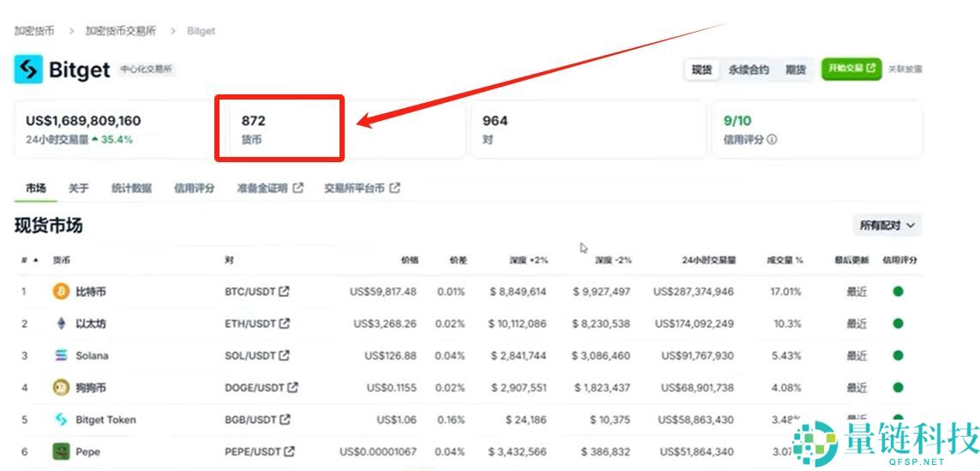Sort table by 深度 +2% column
The height and width of the screenshot is (471, 980).
(x=528, y=260)
